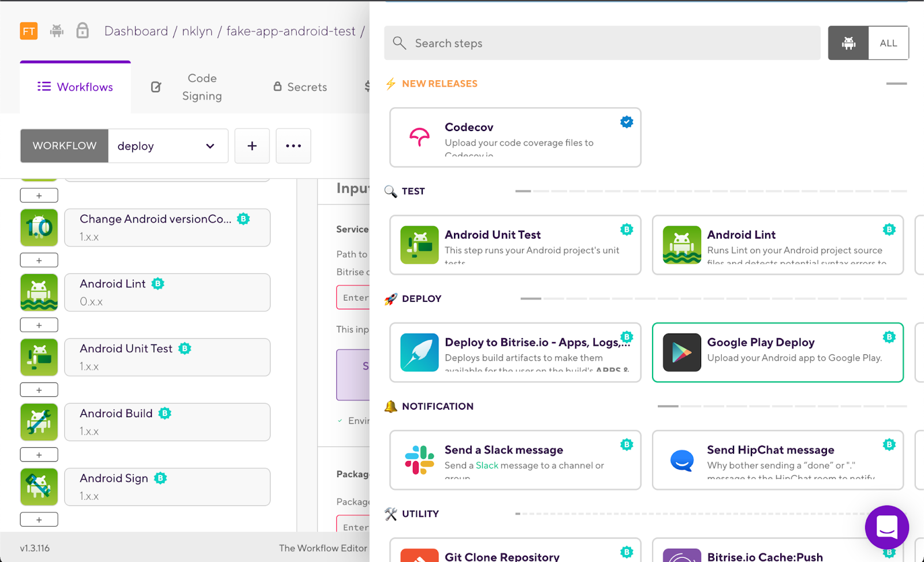Click the NOTIFICATION section carousel indicator
The image size is (924, 562).
782,406
